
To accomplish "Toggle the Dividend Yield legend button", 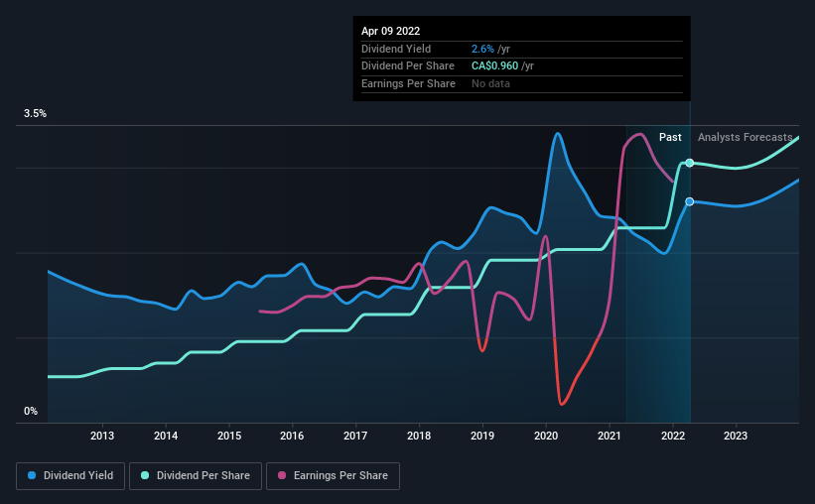I will click(70, 476).
